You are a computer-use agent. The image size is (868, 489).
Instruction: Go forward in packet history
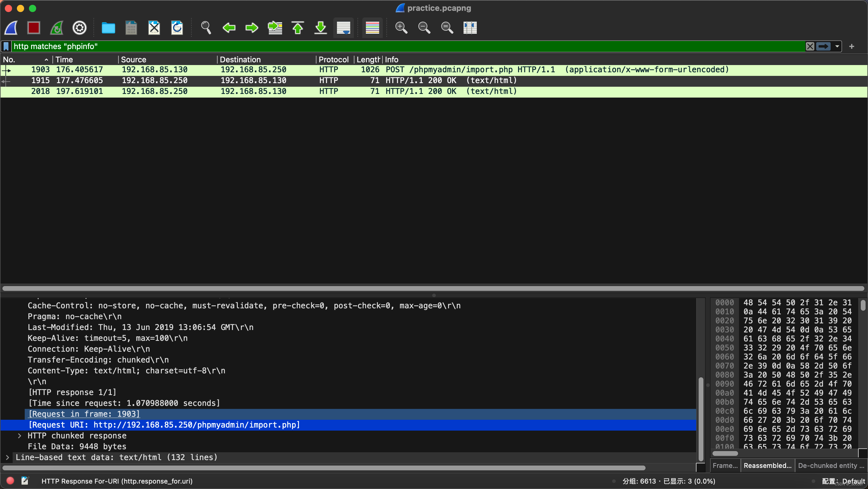point(252,28)
